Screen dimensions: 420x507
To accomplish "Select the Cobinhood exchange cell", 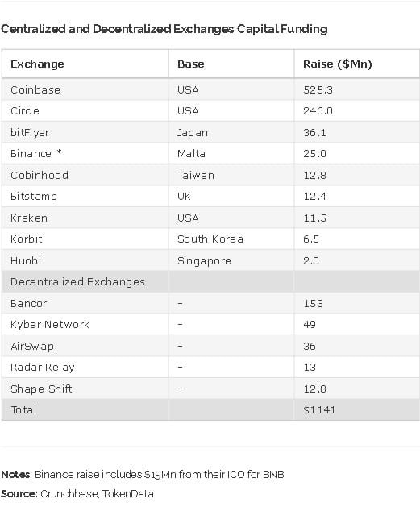I will coord(40,175).
